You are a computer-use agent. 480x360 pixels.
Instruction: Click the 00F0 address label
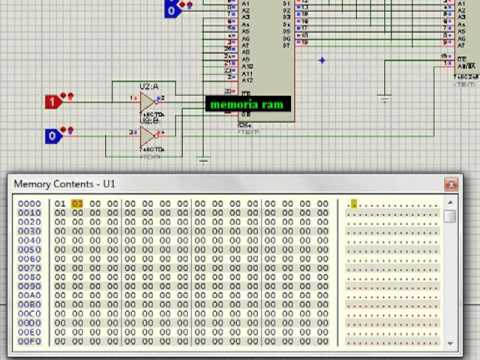coord(29,341)
